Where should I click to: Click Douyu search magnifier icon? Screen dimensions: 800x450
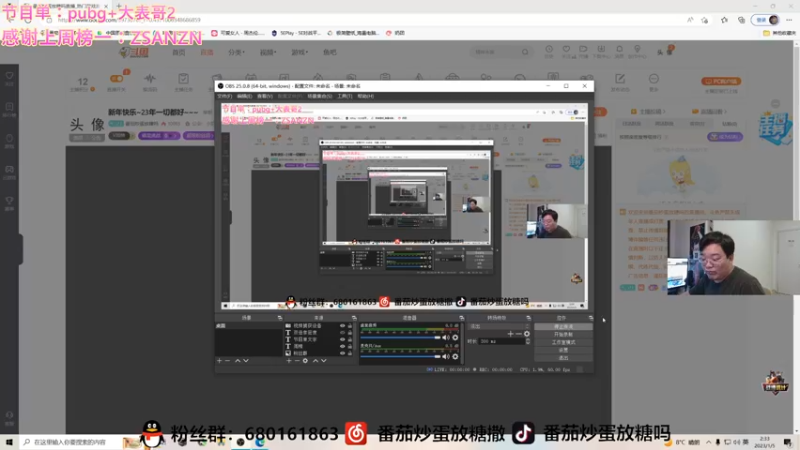[525, 52]
